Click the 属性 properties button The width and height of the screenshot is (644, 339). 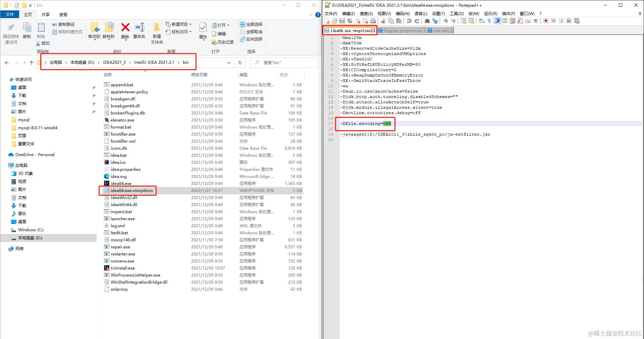coord(203,31)
